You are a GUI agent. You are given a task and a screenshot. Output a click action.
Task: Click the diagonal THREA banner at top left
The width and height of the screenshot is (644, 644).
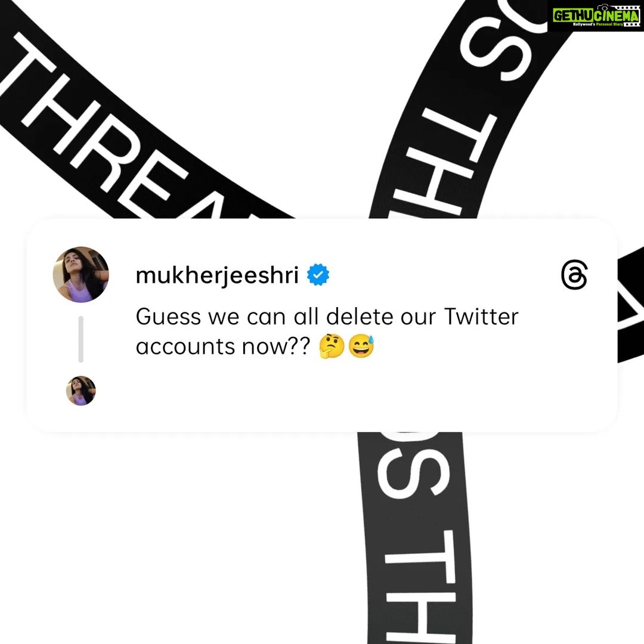point(123,123)
